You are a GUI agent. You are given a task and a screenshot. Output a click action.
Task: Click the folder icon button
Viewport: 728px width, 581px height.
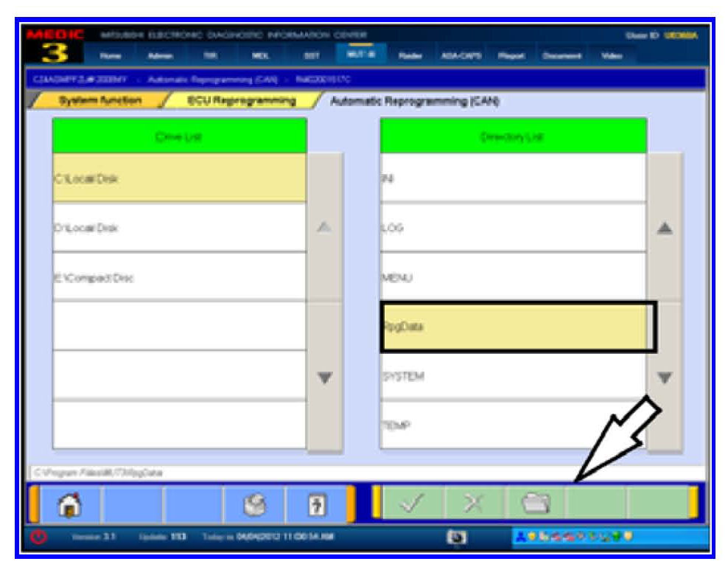tap(536, 505)
